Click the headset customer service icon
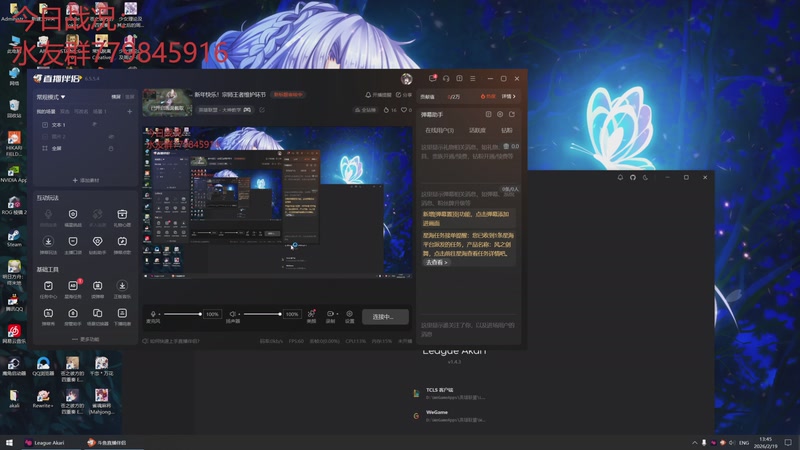 click(446, 79)
